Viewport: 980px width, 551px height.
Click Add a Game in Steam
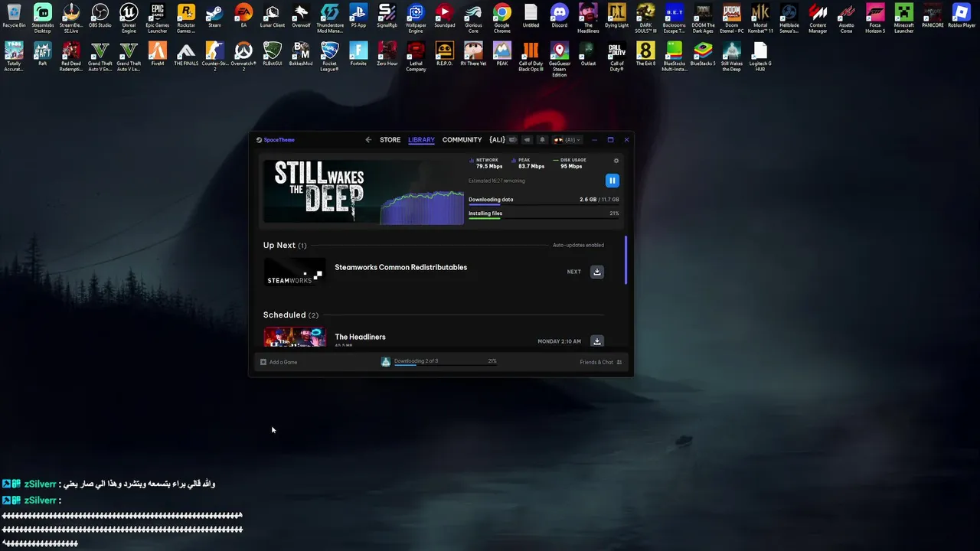click(x=279, y=362)
